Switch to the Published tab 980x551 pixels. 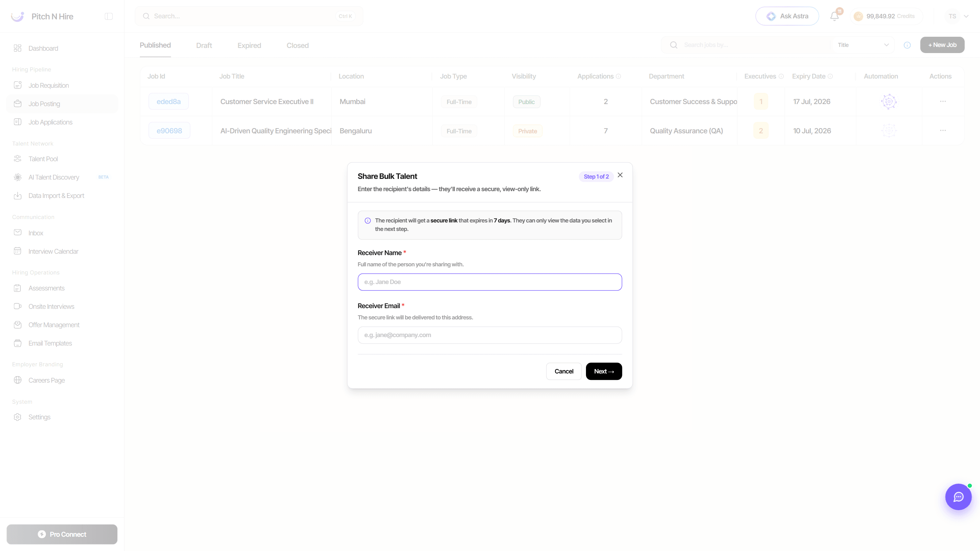(155, 45)
